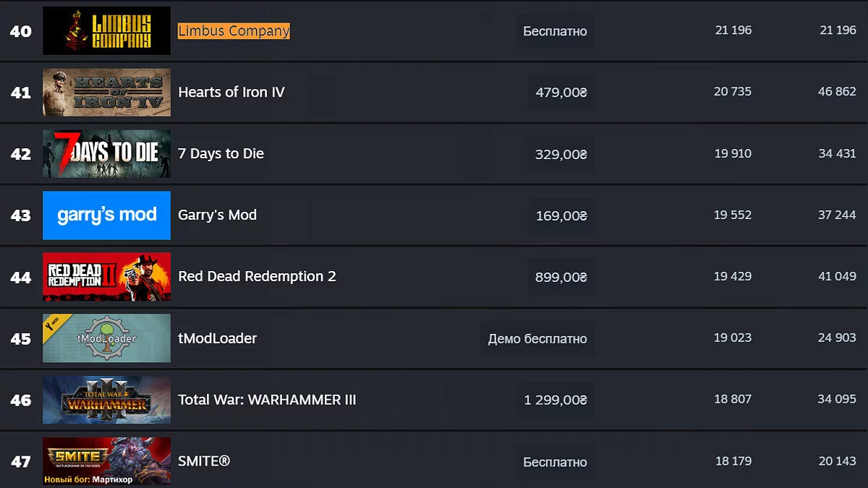This screenshot has width=868, height=488.
Task: Click the 899,00₴ price for Red Dead
Action: pyautogui.click(x=561, y=277)
